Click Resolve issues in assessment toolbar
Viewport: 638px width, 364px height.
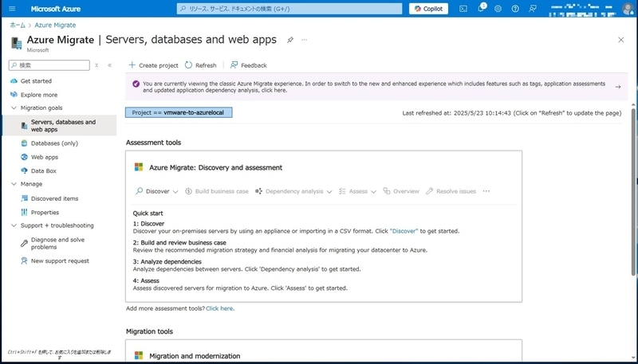pyautogui.click(x=451, y=191)
